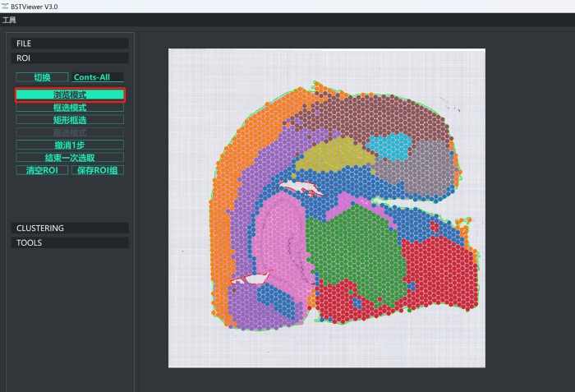Screen dimensions: 575x392
Task: Click 结束一次选取 to finish selection
Action: click(x=70, y=157)
